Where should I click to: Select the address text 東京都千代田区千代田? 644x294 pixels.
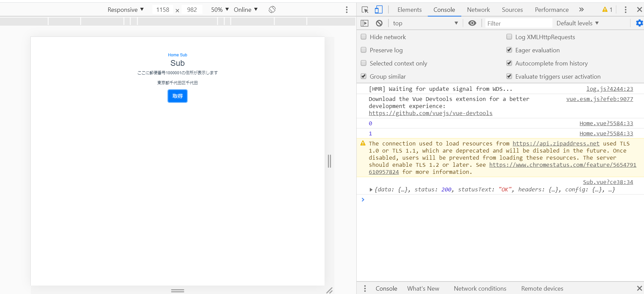[177, 83]
